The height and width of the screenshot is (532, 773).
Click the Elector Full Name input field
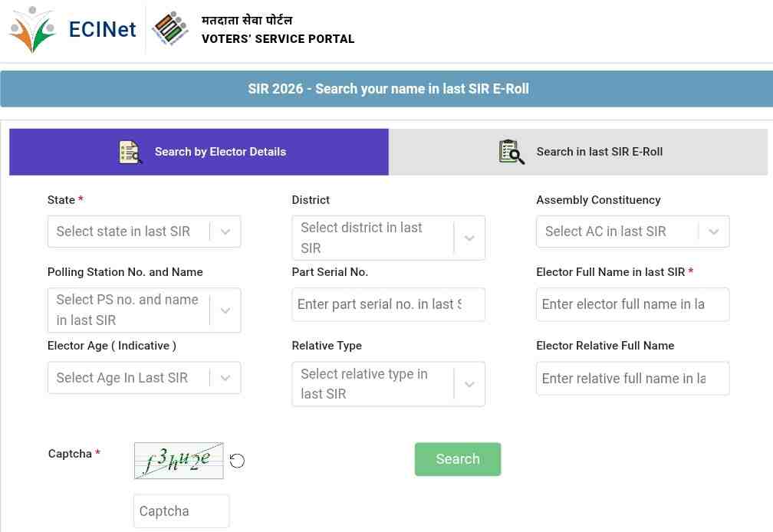coord(632,304)
